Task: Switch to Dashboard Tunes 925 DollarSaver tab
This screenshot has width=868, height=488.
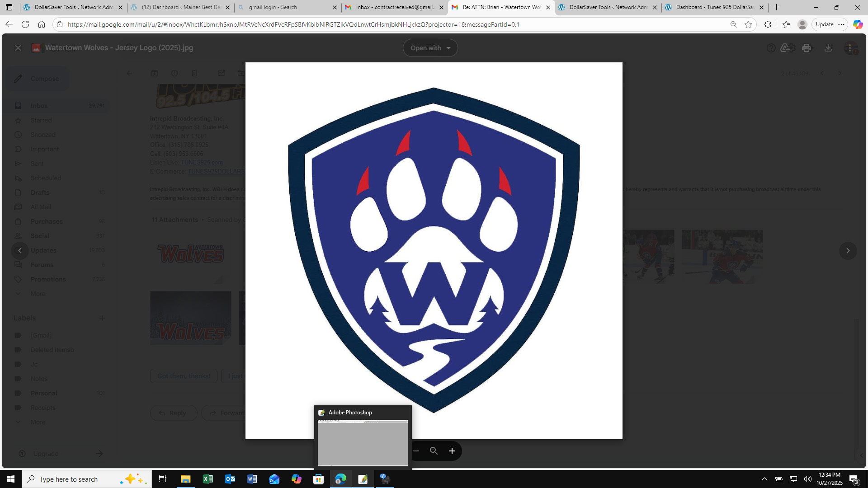Action: tap(710, 7)
